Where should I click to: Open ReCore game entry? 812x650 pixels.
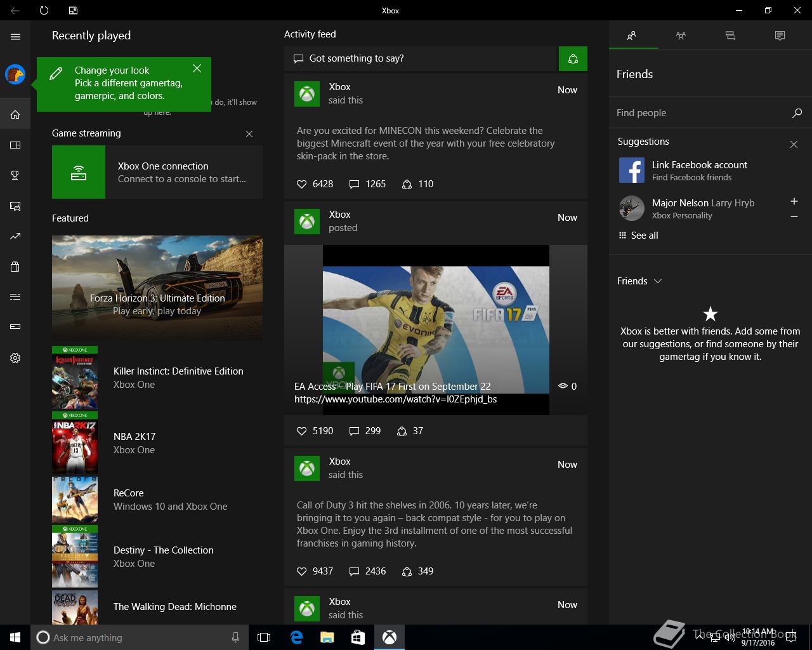(x=157, y=500)
